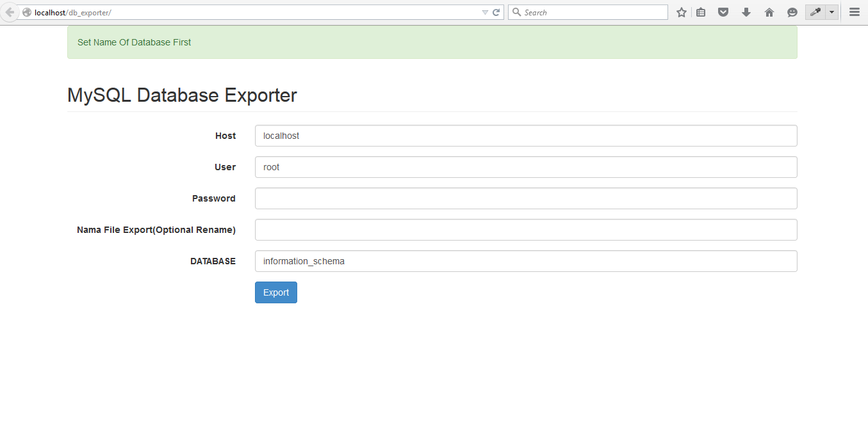868x446 pixels.
Task: Expand the eyedropper tool dropdown arrow
Action: [x=831, y=12]
